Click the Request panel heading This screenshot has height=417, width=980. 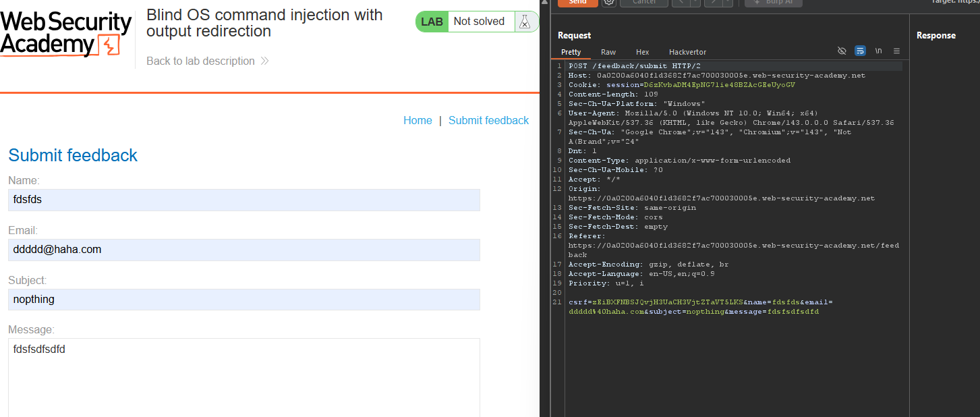[574, 35]
